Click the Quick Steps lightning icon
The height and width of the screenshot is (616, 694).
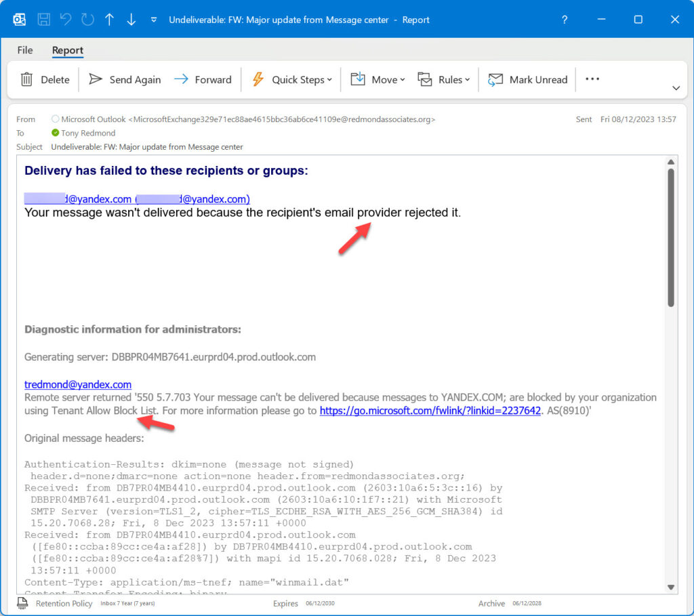pyautogui.click(x=258, y=79)
